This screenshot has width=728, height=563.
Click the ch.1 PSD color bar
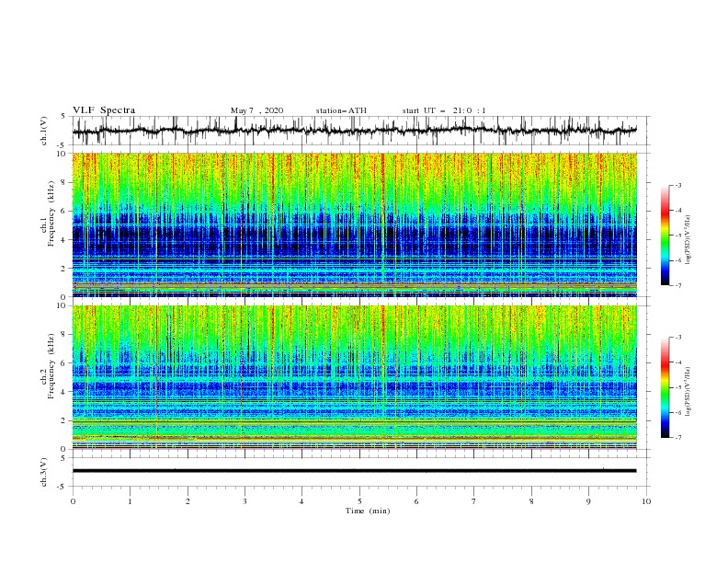[x=665, y=236]
